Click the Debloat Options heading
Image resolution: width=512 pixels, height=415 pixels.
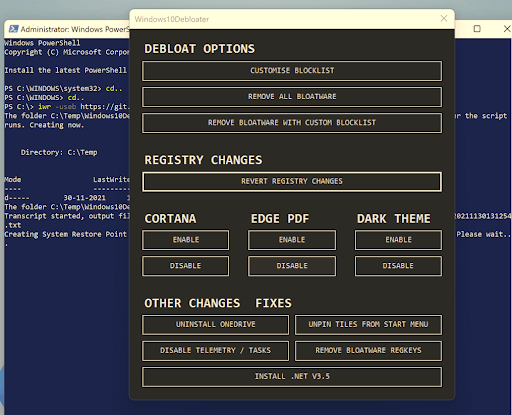199,49
